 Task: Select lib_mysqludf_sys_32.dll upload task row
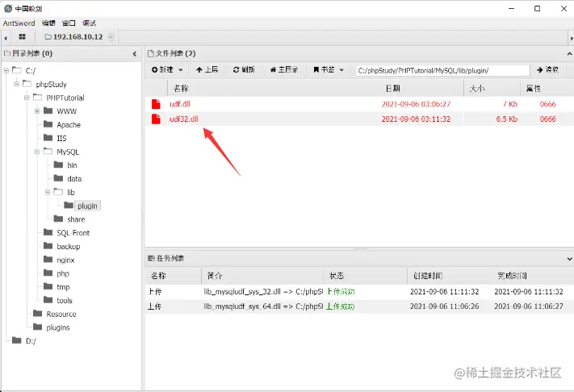(x=359, y=291)
